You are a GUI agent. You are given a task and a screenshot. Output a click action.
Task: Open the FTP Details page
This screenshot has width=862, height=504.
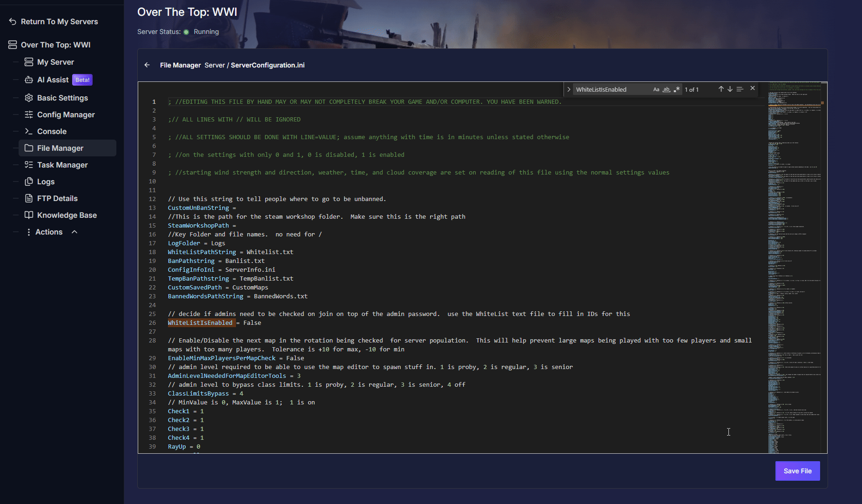click(x=57, y=198)
